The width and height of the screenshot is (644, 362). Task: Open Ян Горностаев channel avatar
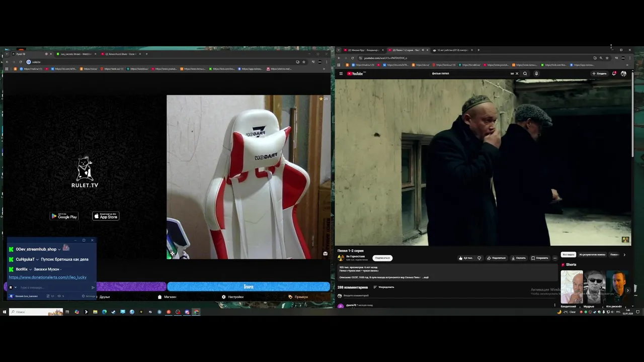(341, 258)
